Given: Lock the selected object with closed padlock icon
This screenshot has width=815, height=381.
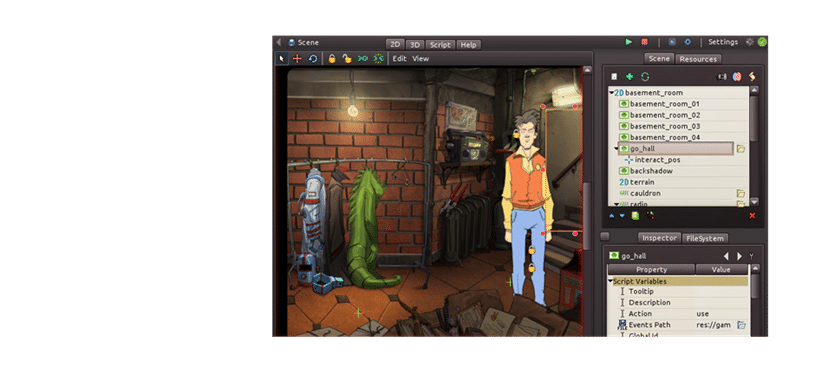Looking at the screenshot, I should pyautogui.click(x=332, y=59).
